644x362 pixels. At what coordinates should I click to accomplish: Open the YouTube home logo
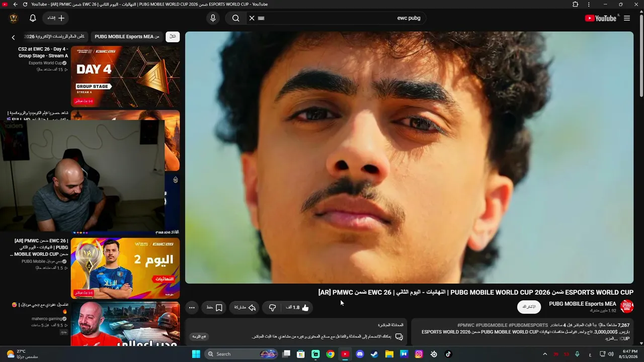coord(600,18)
